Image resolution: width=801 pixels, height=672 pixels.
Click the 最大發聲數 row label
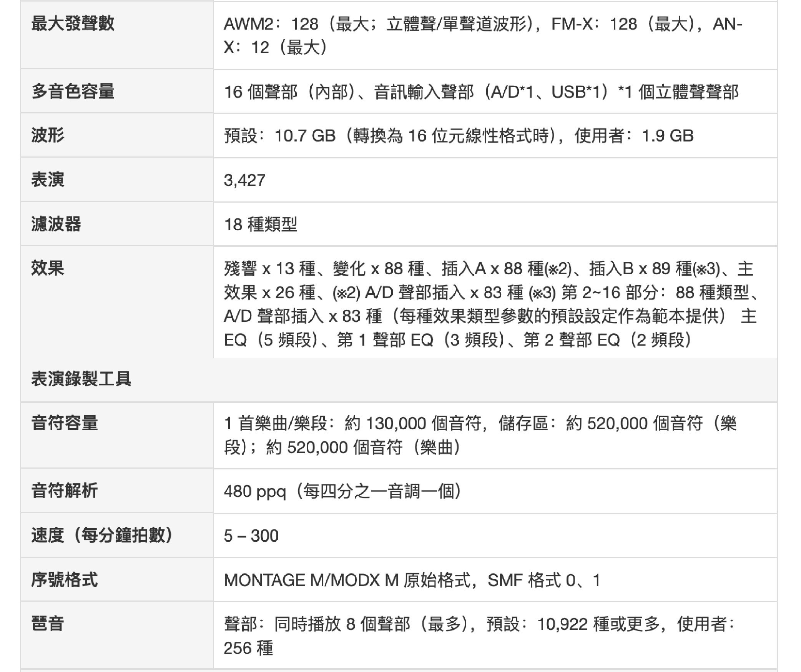pos(73,23)
